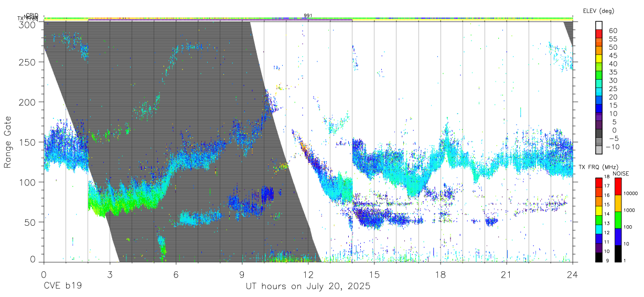The image size is (644, 297).
Task: Click the x-axis tick label '6'
Action: click(176, 275)
